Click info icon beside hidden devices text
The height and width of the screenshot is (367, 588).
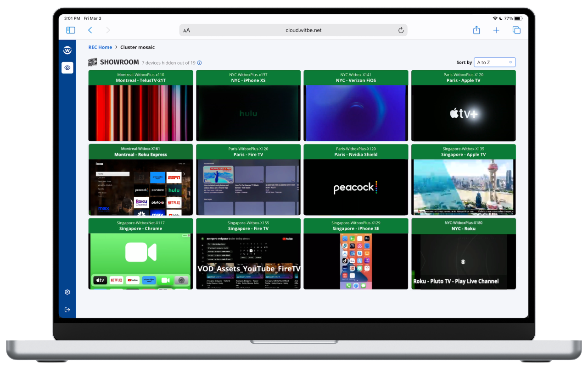[199, 63]
